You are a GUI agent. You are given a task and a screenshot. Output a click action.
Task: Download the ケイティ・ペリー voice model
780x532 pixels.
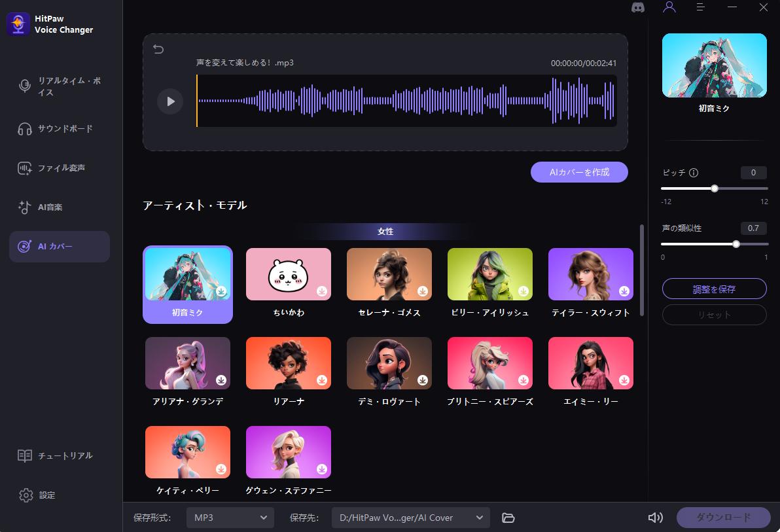[x=221, y=469]
